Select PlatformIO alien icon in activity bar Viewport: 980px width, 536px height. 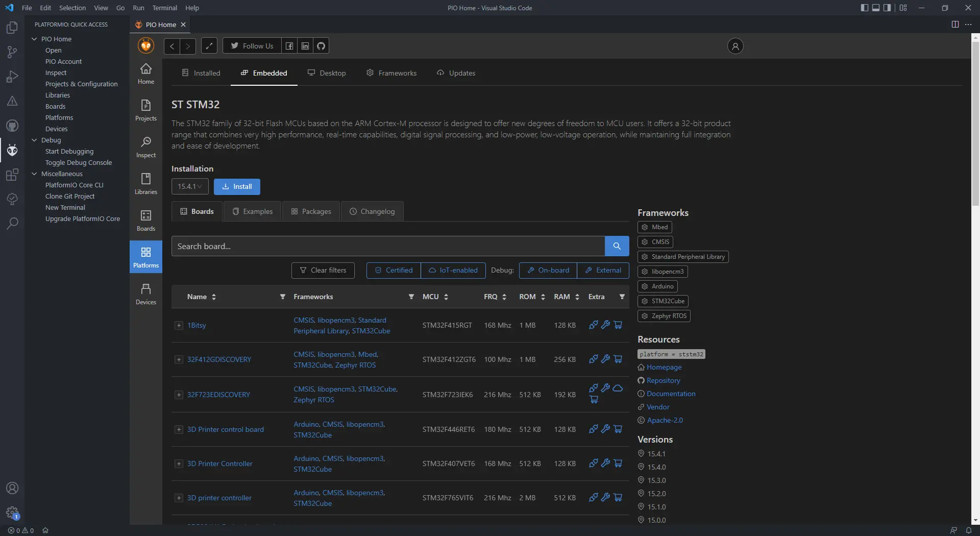tap(12, 150)
